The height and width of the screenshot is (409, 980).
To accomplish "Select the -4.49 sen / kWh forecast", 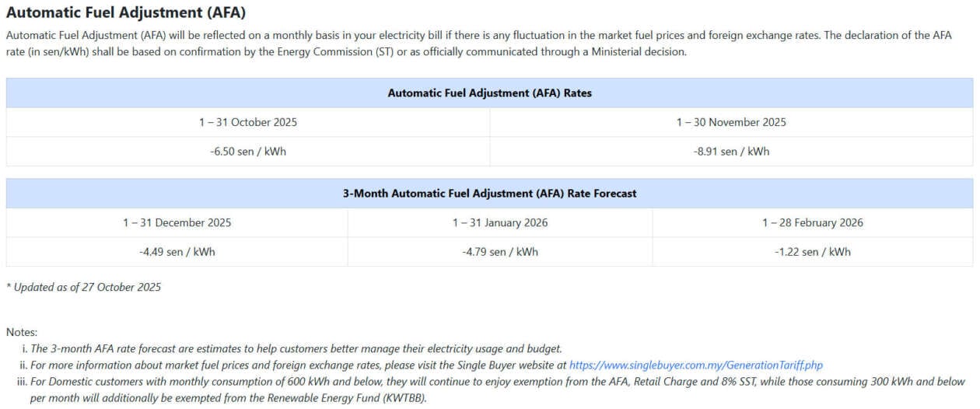I will [177, 252].
